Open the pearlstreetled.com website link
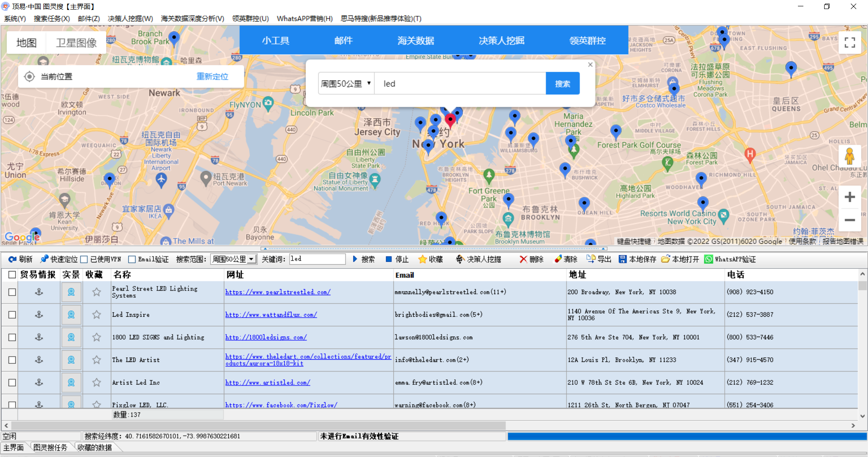Viewport: 868px width, 457px height. (278, 292)
